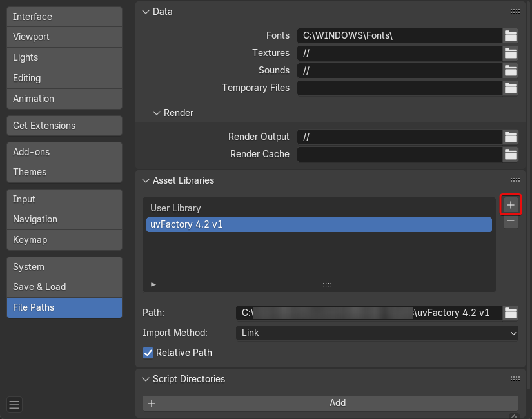Click the Render Output input field
This screenshot has height=419, width=532.
(x=400, y=137)
